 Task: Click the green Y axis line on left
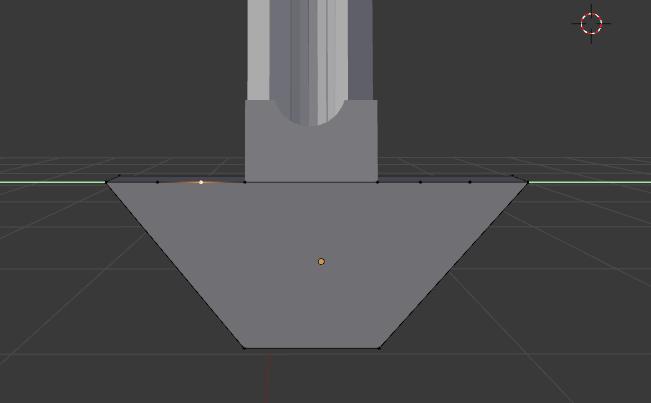click(x=50, y=182)
